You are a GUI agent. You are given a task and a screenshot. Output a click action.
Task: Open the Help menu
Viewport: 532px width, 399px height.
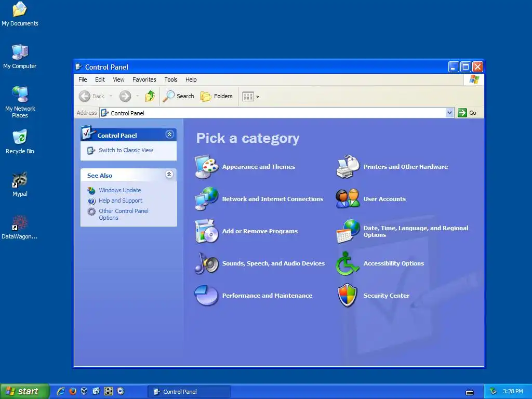coord(191,79)
